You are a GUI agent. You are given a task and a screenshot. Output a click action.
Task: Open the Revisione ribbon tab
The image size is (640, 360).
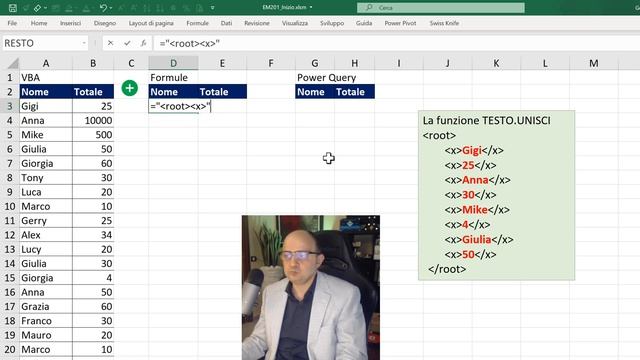[x=257, y=23]
